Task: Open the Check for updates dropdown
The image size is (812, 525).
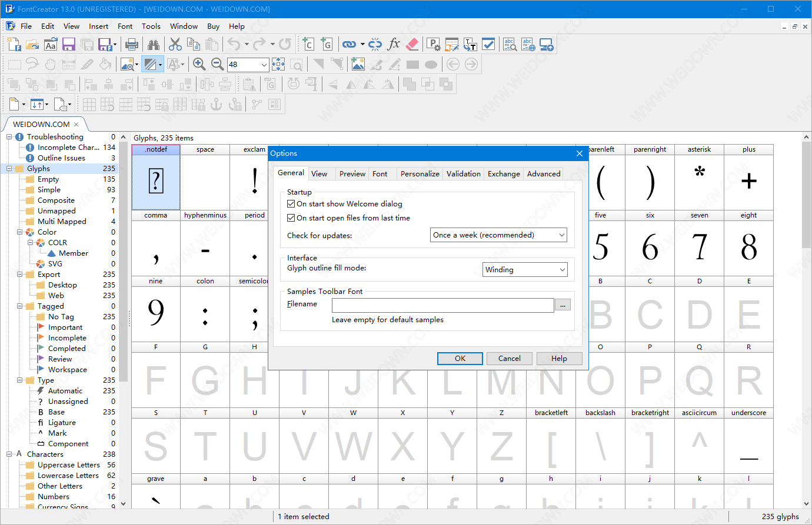Action: point(498,235)
